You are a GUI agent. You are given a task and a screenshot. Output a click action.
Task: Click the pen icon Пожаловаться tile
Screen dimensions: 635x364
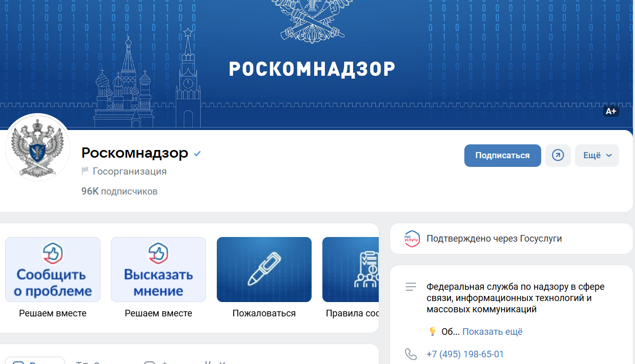pyautogui.click(x=264, y=269)
